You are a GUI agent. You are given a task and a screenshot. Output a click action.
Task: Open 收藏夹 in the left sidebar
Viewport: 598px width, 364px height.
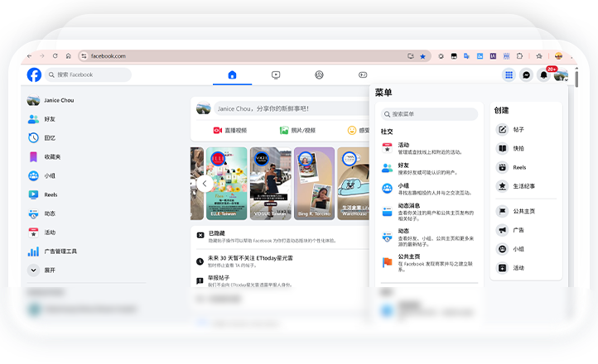pos(51,156)
